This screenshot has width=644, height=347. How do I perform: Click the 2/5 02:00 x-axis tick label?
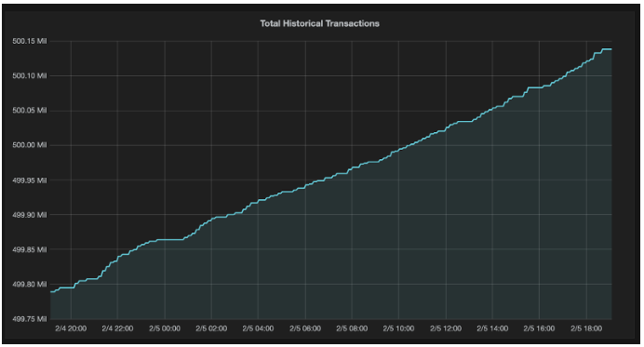coord(211,328)
